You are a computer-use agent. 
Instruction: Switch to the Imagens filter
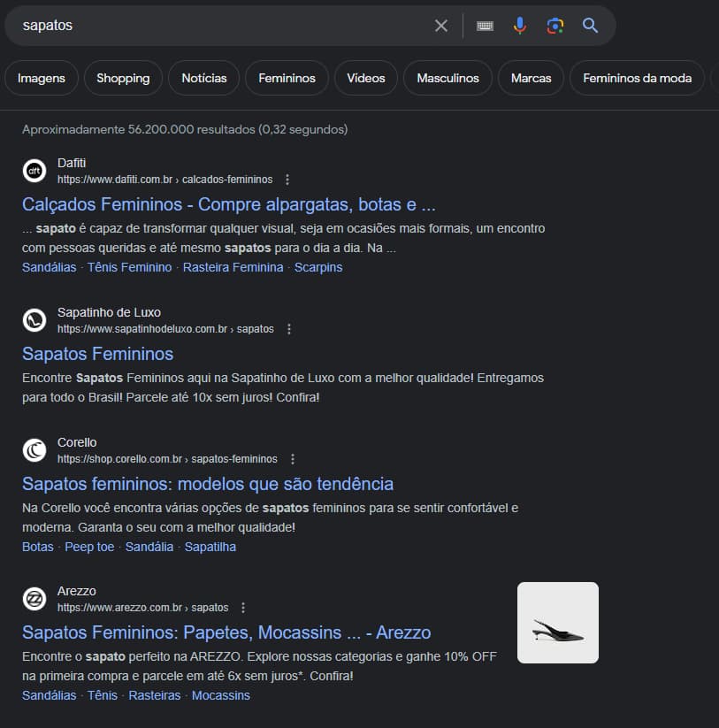tap(42, 78)
